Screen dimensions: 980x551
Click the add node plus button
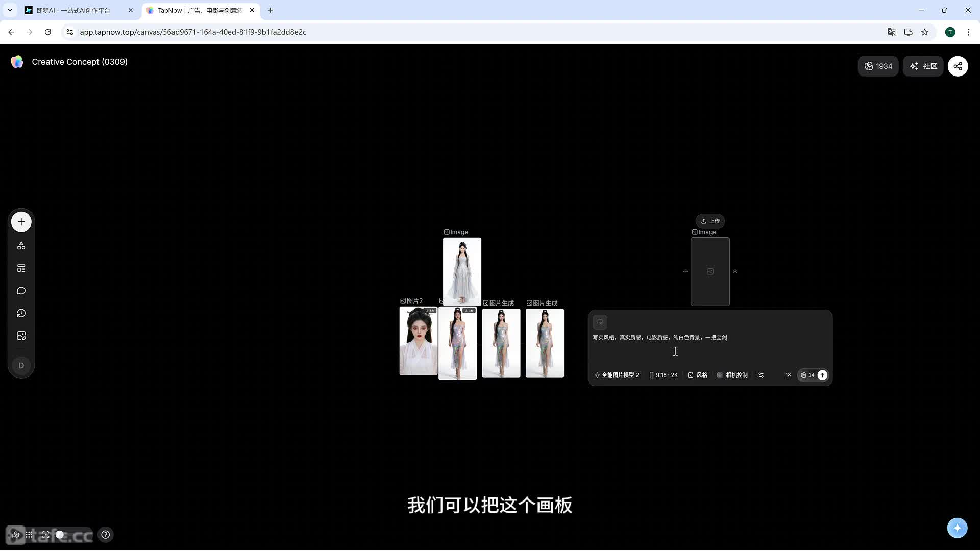pyautogui.click(x=21, y=222)
